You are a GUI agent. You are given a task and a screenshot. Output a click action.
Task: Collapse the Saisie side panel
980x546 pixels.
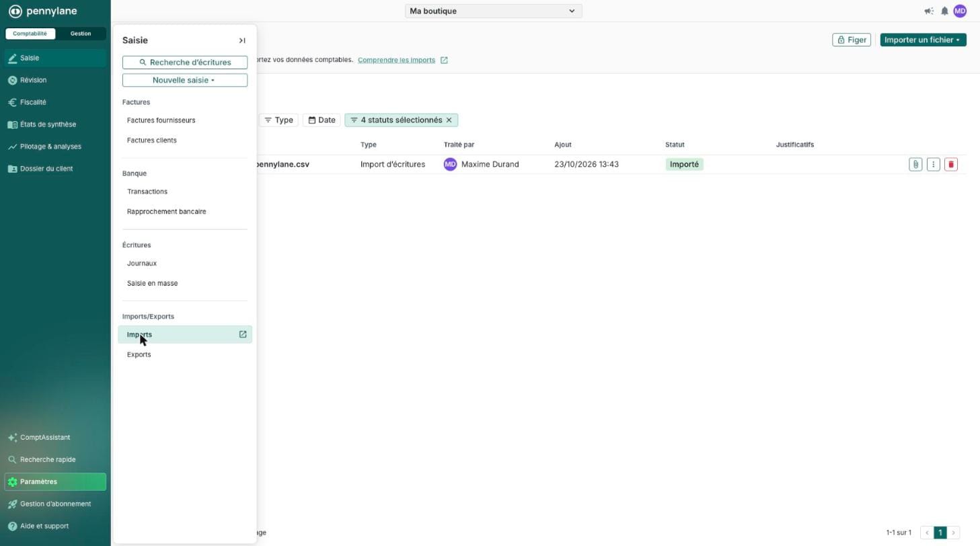(x=242, y=40)
